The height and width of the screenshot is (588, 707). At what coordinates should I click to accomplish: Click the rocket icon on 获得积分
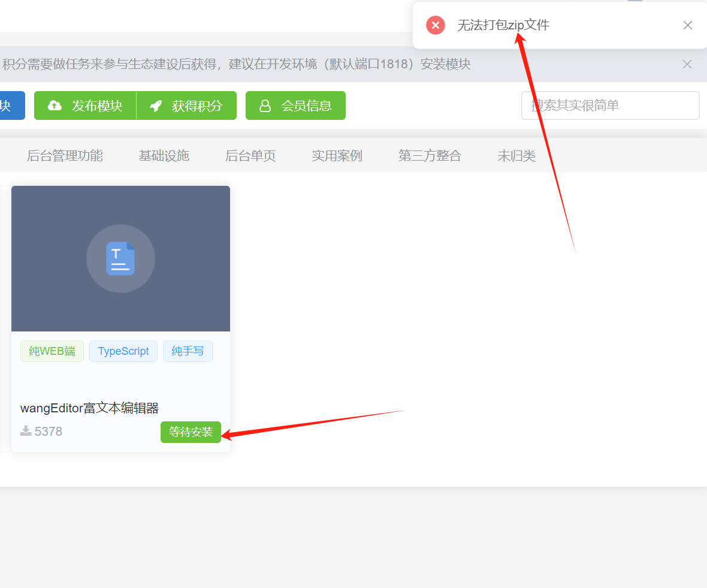click(x=156, y=106)
